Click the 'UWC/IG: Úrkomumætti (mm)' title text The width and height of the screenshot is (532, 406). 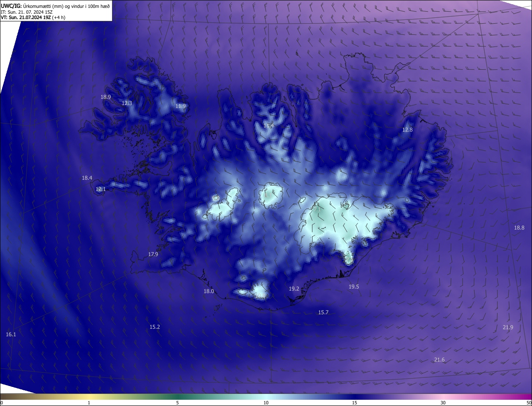coord(55,6)
